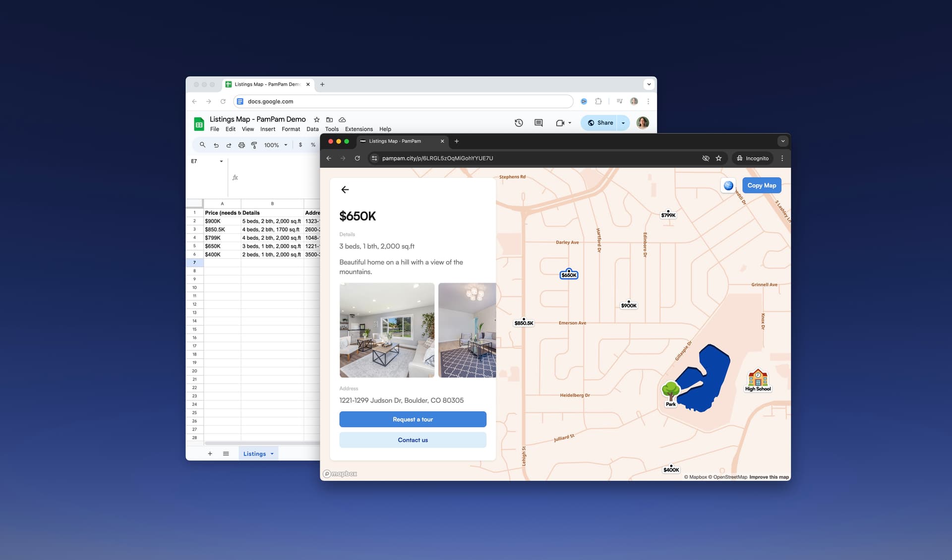Open the Listings sheet tab dropdown

click(x=271, y=453)
